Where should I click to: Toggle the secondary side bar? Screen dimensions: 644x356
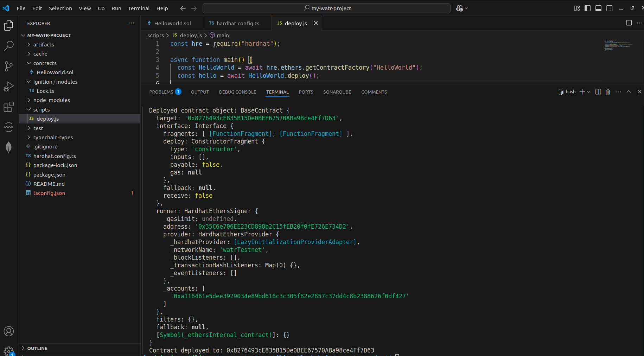610,8
